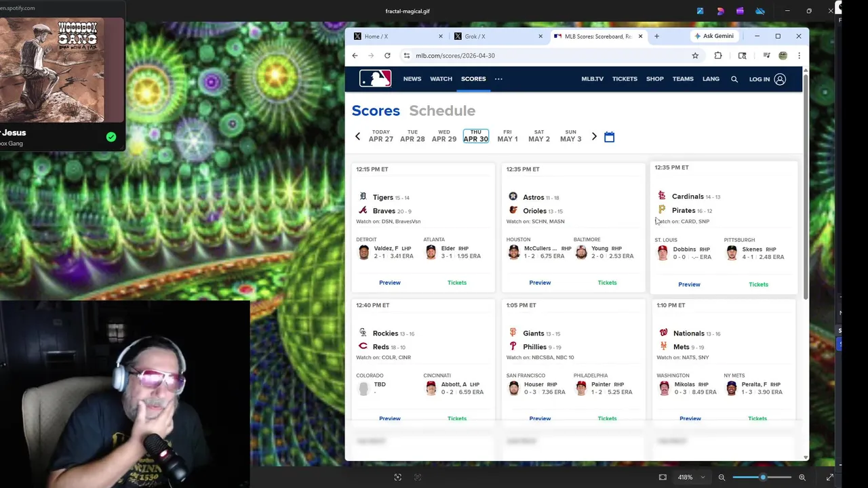Select the TUE APR 28 date

tap(412, 136)
